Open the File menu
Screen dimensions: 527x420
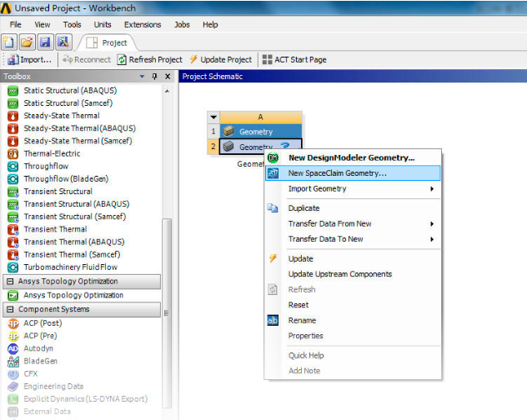point(16,24)
